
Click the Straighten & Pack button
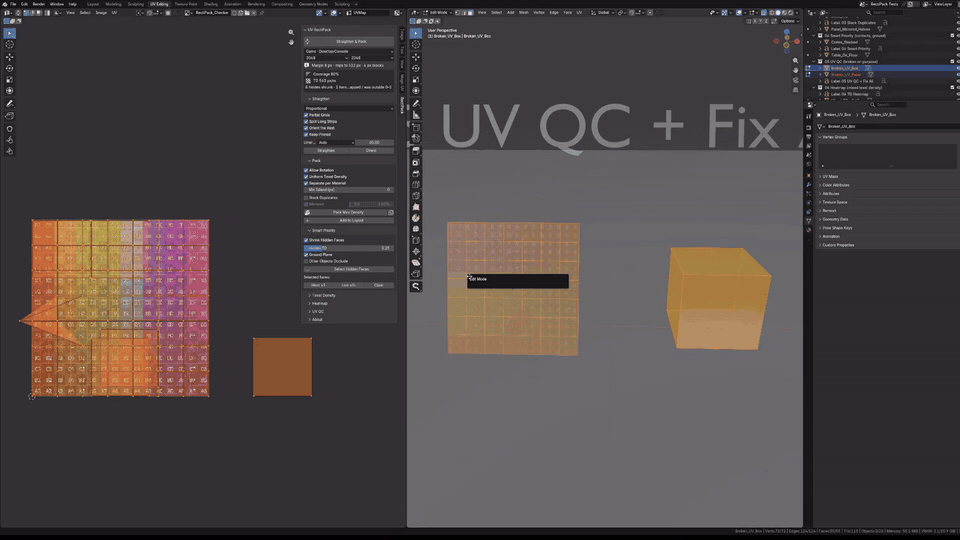pos(349,42)
